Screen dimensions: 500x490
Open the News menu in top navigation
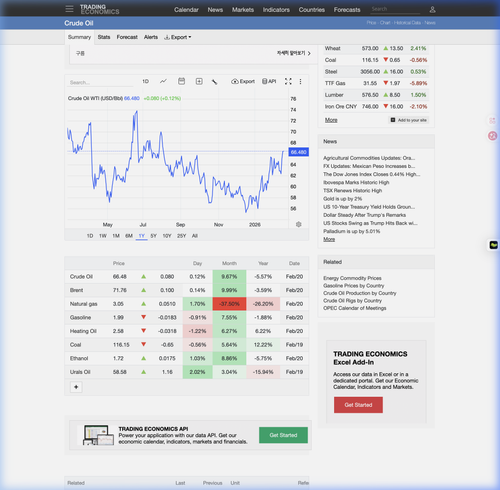(215, 10)
